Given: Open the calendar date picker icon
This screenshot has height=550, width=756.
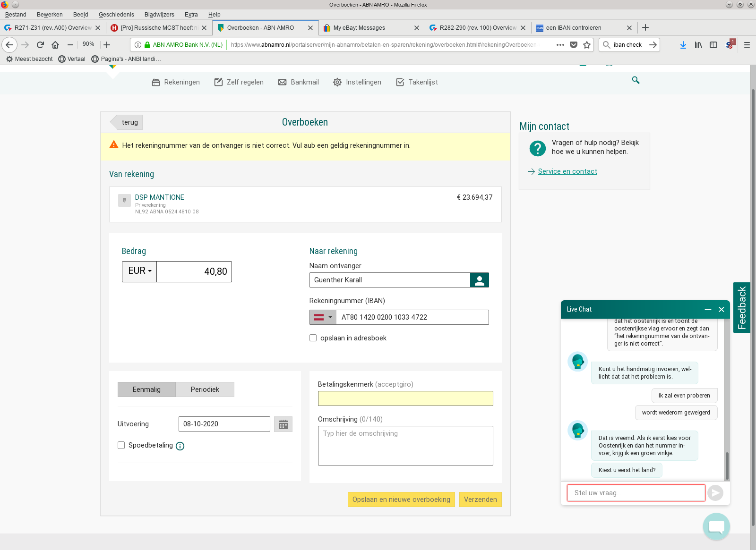Looking at the screenshot, I should [x=283, y=424].
